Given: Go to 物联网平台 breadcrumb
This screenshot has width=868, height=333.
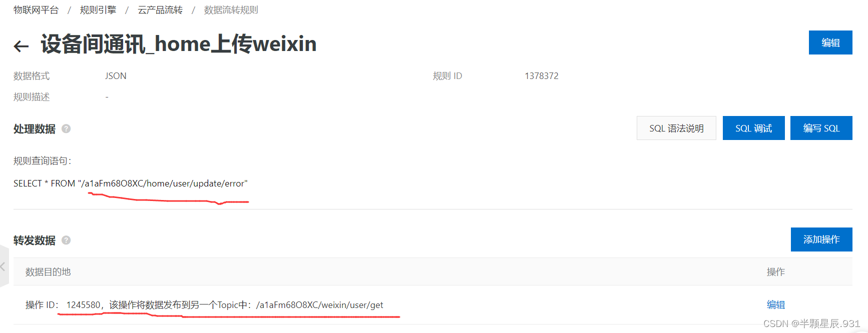Looking at the screenshot, I should click(36, 10).
